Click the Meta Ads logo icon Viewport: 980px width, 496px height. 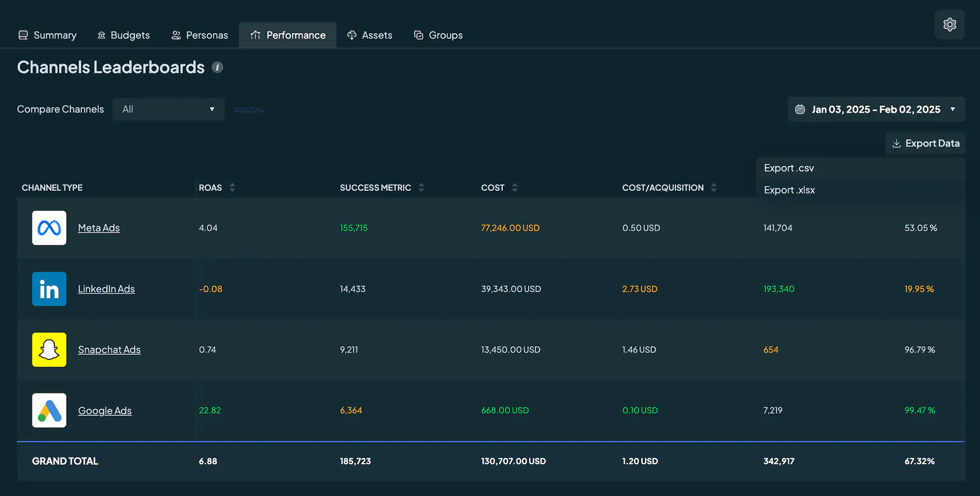(49, 228)
